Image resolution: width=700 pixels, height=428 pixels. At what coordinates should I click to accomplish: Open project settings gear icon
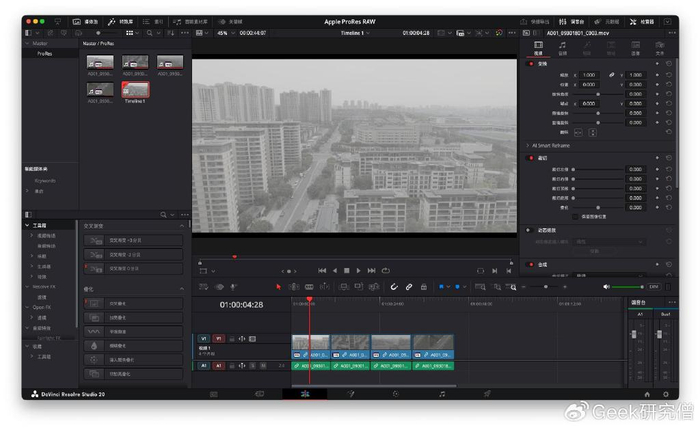(x=665, y=394)
